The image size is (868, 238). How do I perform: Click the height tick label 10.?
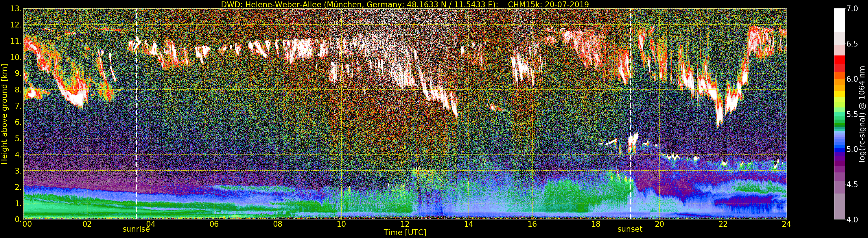pos(16,57)
